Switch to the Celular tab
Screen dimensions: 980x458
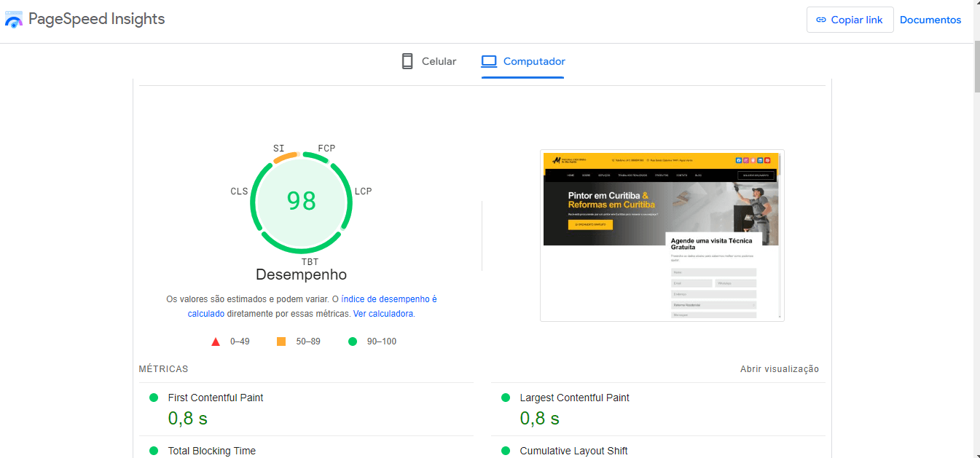pyautogui.click(x=428, y=61)
